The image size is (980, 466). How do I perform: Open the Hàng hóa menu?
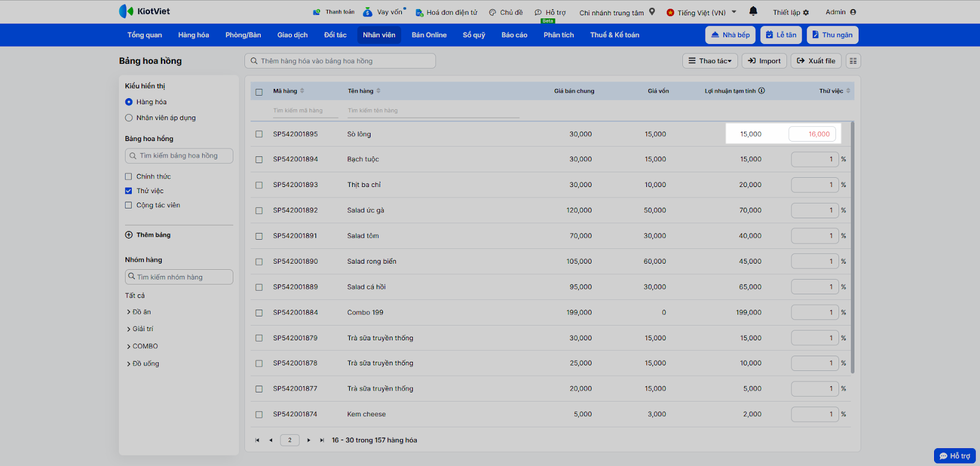(194, 35)
